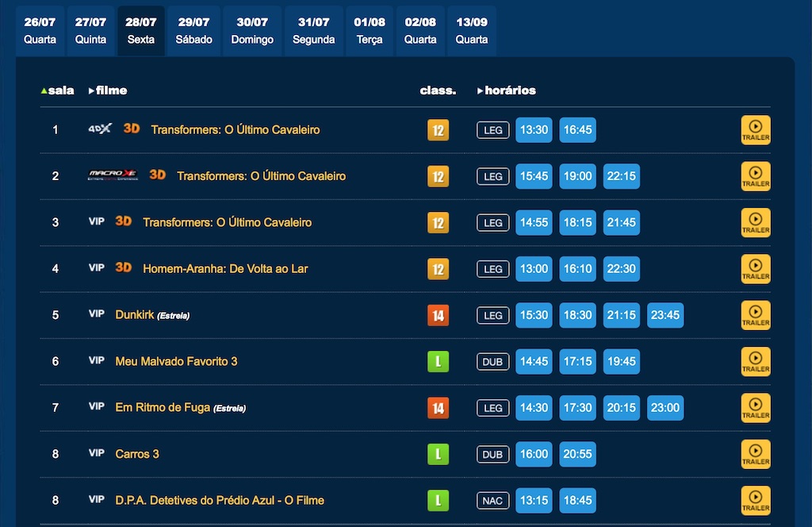Switch to the 29/07 Sábado tab

coord(194,31)
